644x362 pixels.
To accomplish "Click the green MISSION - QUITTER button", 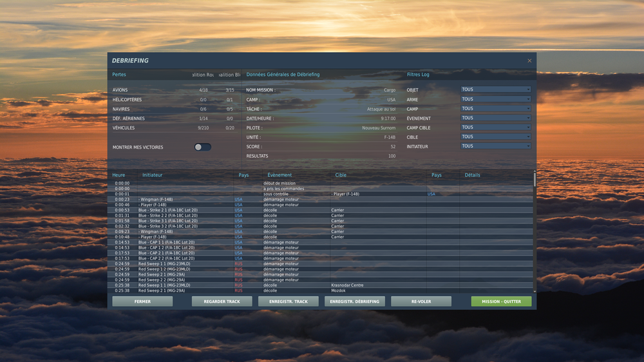I will (502, 301).
